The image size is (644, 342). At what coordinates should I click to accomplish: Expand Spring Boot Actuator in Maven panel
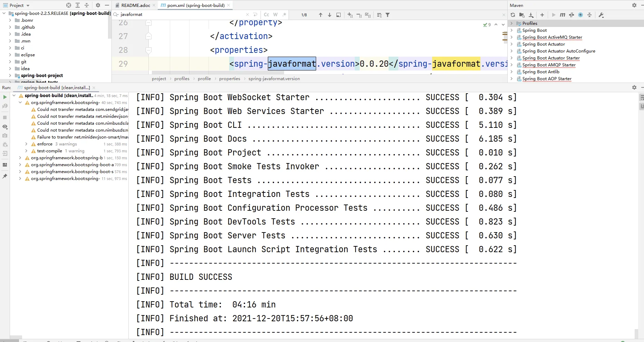tap(512, 44)
